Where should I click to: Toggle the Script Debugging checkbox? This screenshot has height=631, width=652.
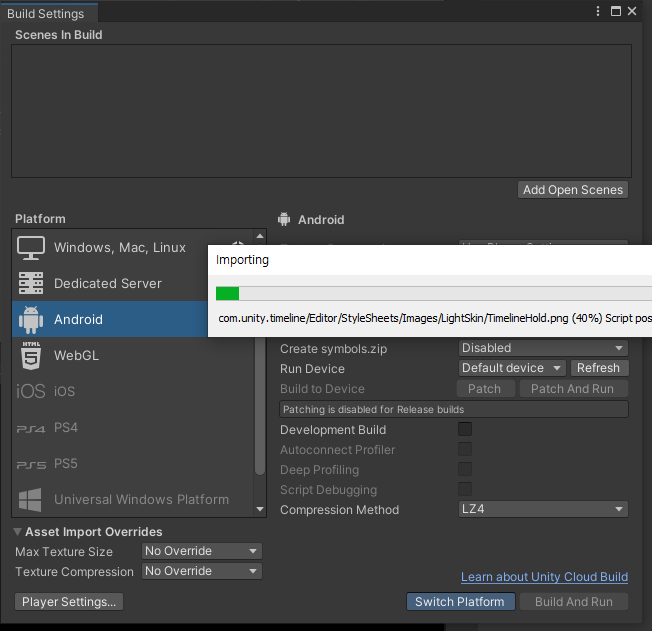tap(465, 489)
